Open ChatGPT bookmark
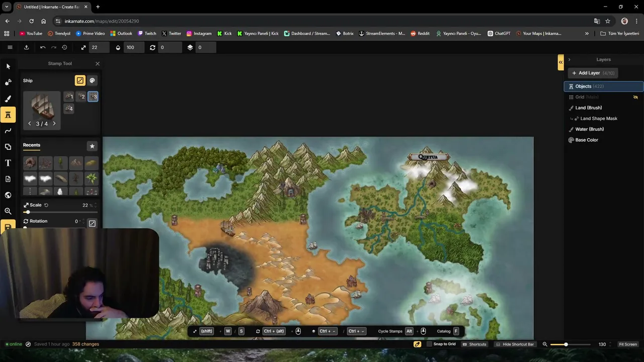 coord(499,34)
